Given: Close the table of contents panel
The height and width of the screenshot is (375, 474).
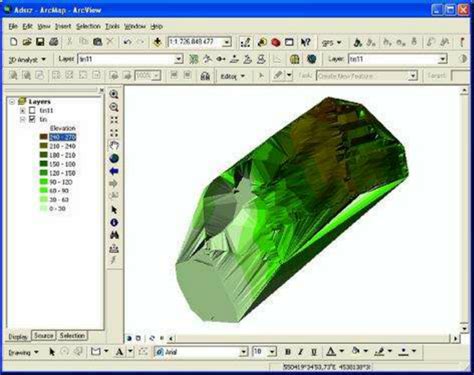Looking at the screenshot, I should point(101,90).
